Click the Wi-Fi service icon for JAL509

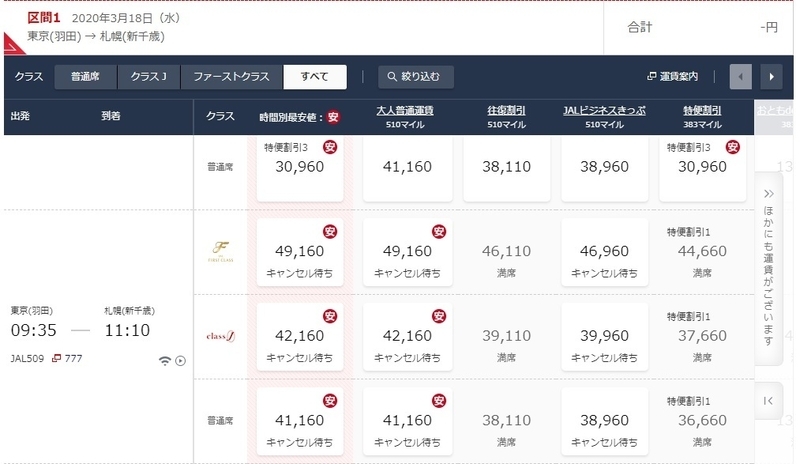pos(164,361)
